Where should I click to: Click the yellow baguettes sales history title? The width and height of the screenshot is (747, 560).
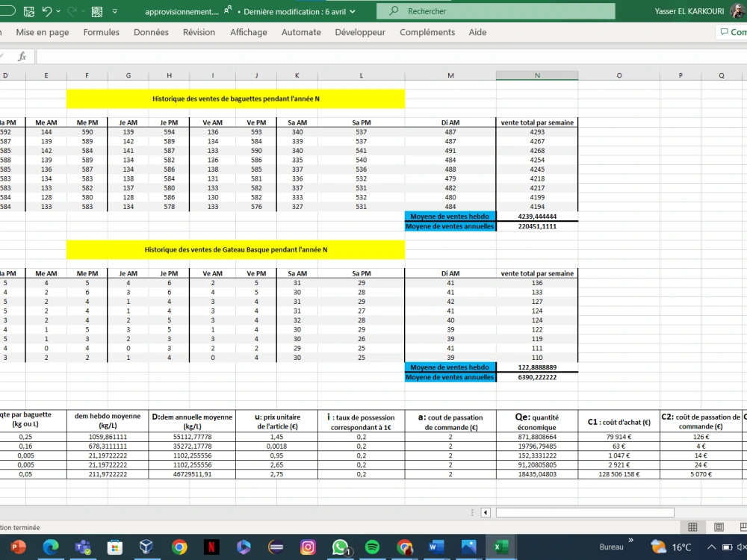click(x=236, y=99)
